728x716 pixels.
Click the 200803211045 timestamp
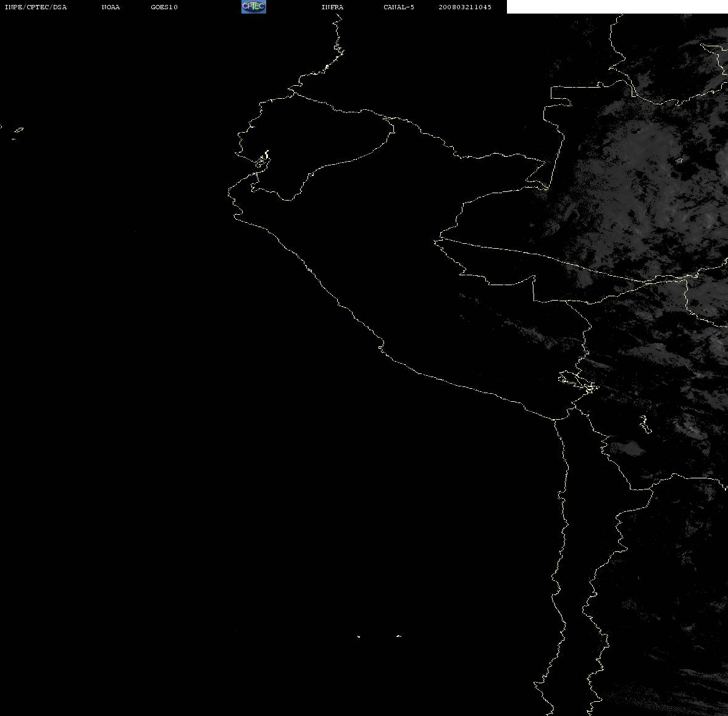465,7
